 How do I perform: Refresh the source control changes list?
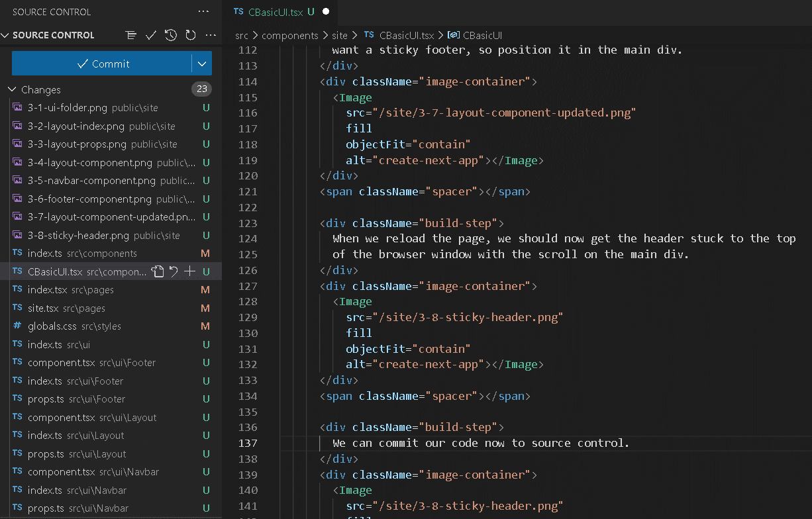[191, 35]
